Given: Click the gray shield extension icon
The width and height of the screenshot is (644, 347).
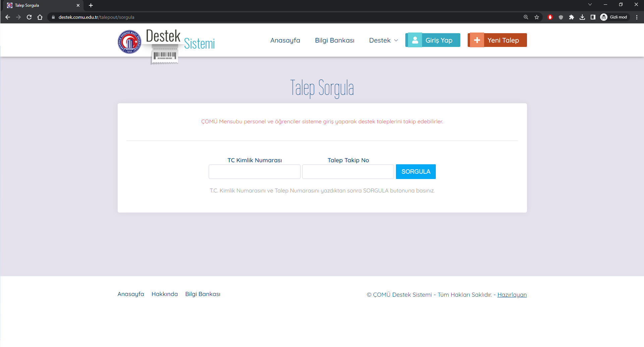Looking at the screenshot, I should pos(561,17).
